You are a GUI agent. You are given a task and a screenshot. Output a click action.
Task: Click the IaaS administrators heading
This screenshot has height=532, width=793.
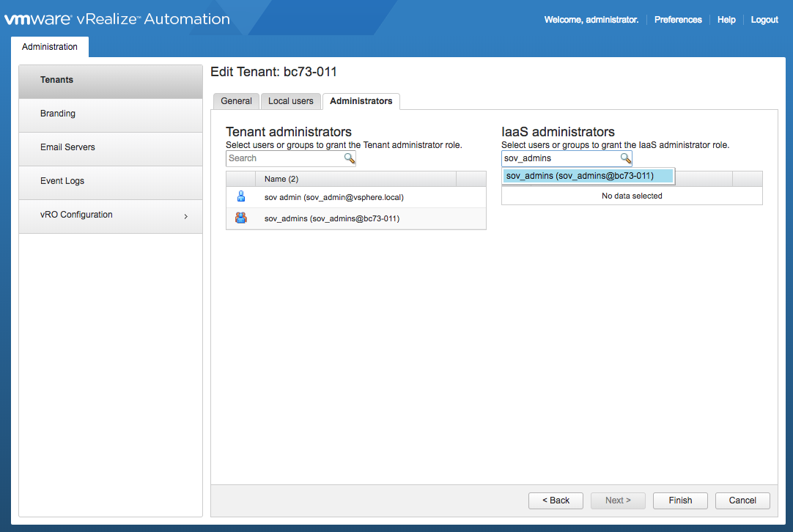tap(558, 131)
